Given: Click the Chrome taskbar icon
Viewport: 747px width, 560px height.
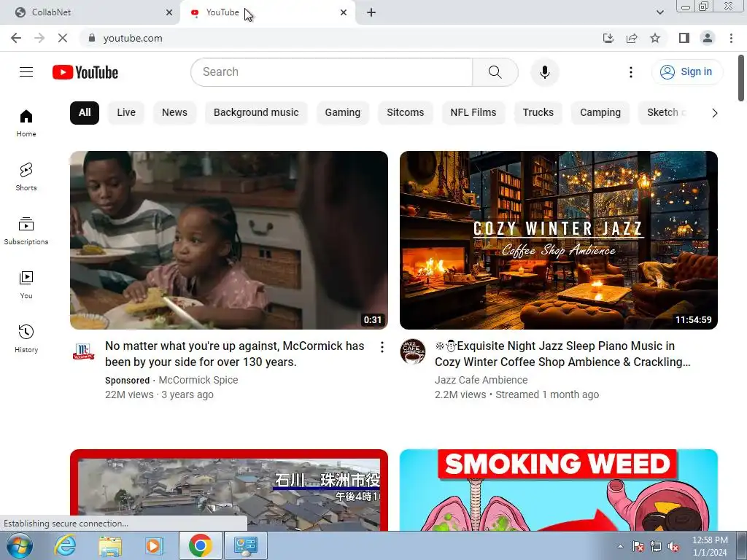Looking at the screenshot, I should point(200,545).
